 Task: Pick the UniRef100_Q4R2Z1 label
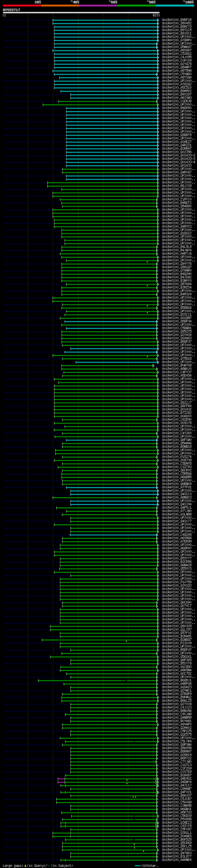coord(177,145)
